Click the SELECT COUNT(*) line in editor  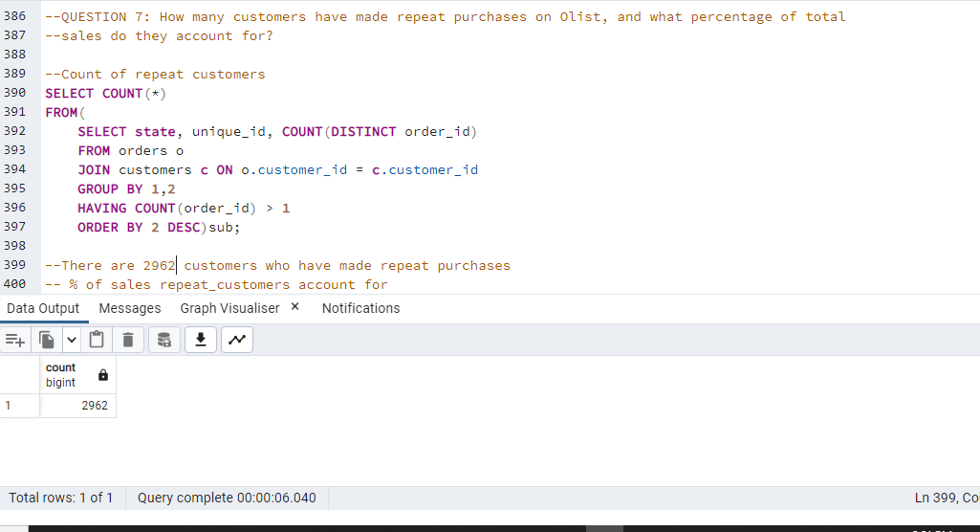105,93
